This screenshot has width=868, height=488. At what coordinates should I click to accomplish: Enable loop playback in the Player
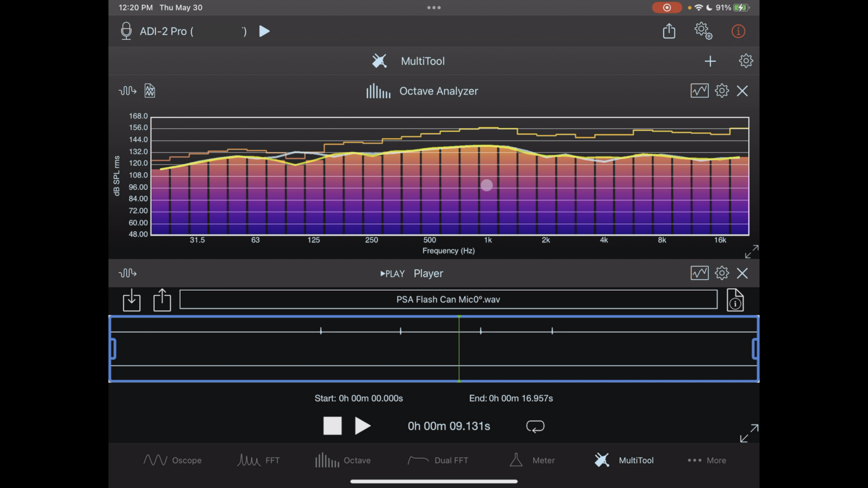[x=535, y=426]
